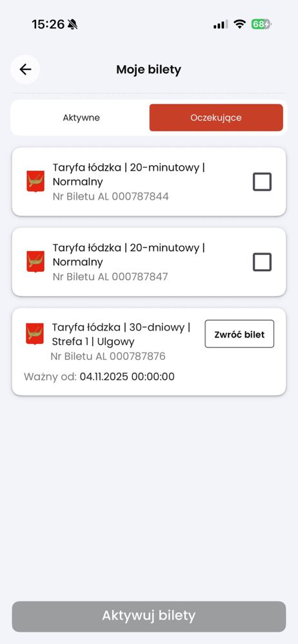Tap the cellular signal bars icon
Viewport: 298px width, 644px height.
[x=221, y=24]
